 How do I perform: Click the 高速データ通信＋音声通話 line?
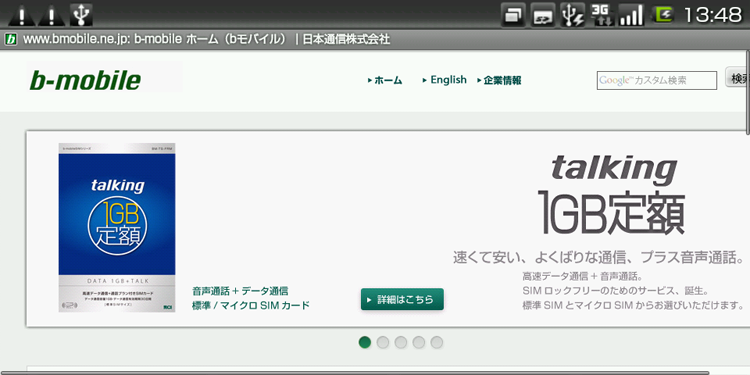tap(582, 276)
